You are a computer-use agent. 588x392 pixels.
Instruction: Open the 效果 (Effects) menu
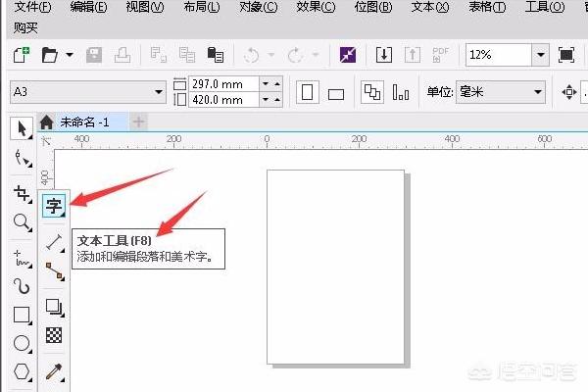click(x=314, y=8)
